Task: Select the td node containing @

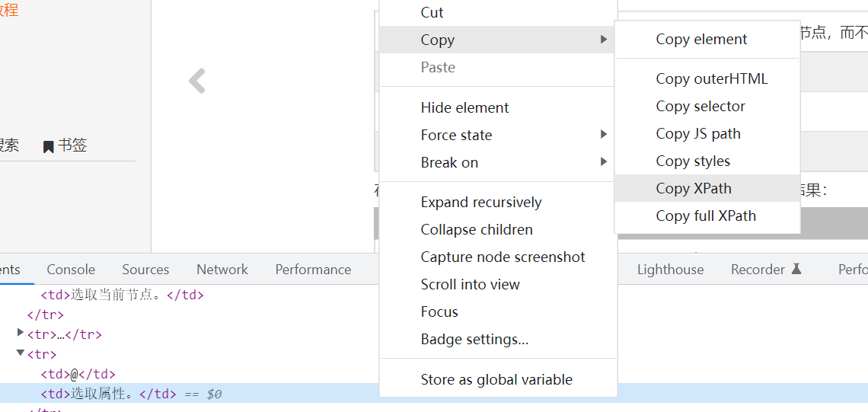Action: [x=78, y=374]
